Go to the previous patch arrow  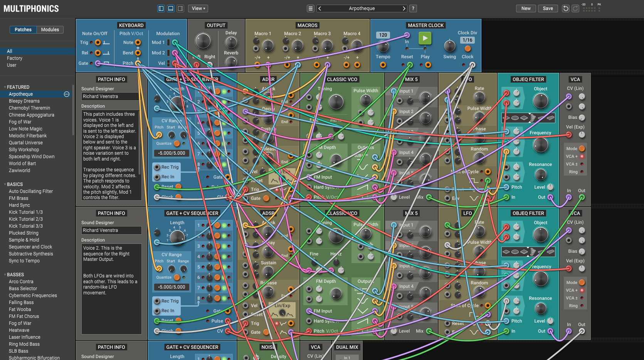(320, 8)
